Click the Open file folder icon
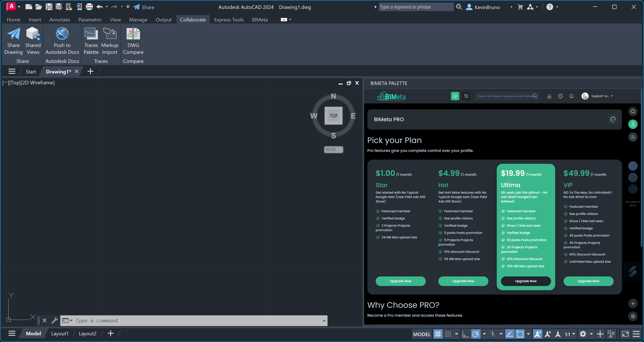The width and height of the screenshot is (644, 342). click(x=39, y=7)
